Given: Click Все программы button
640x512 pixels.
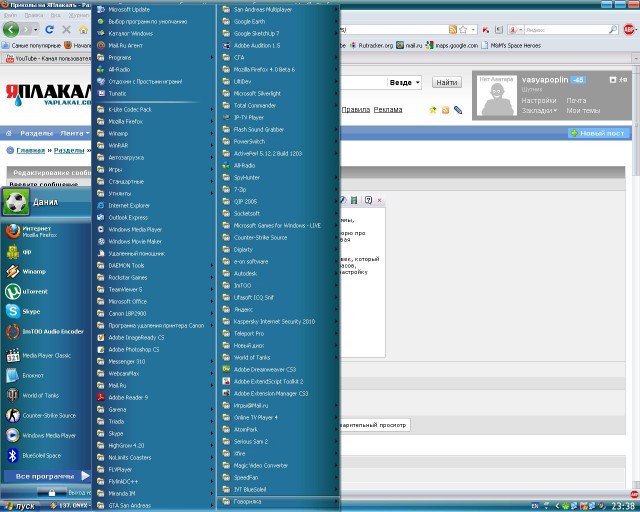Looking at the screenshot, I should coord(47,476).
